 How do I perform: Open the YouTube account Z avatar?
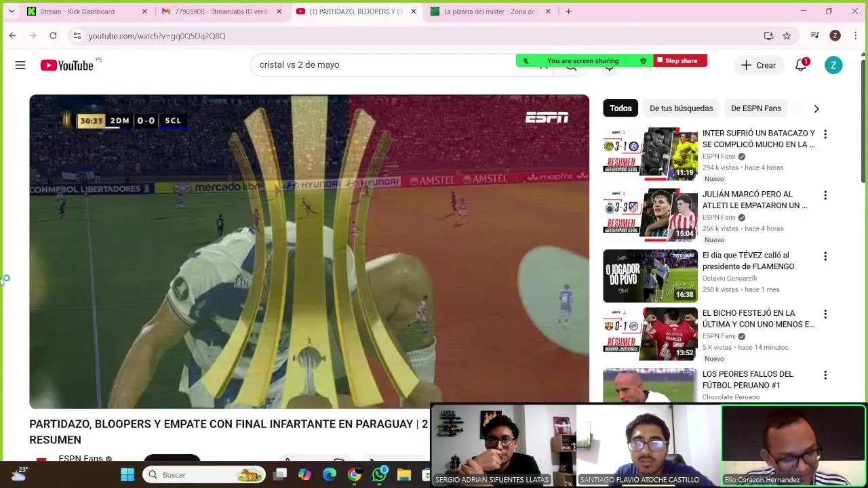833,65
